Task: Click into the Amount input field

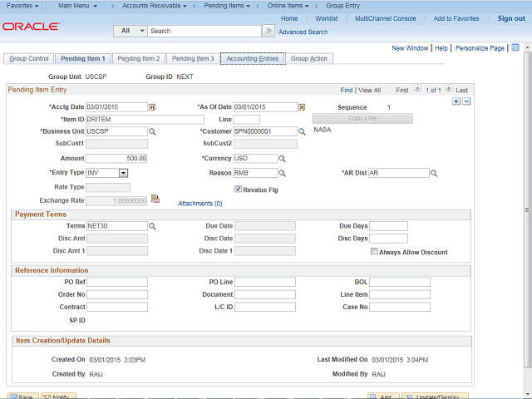Action: [117, 158]
